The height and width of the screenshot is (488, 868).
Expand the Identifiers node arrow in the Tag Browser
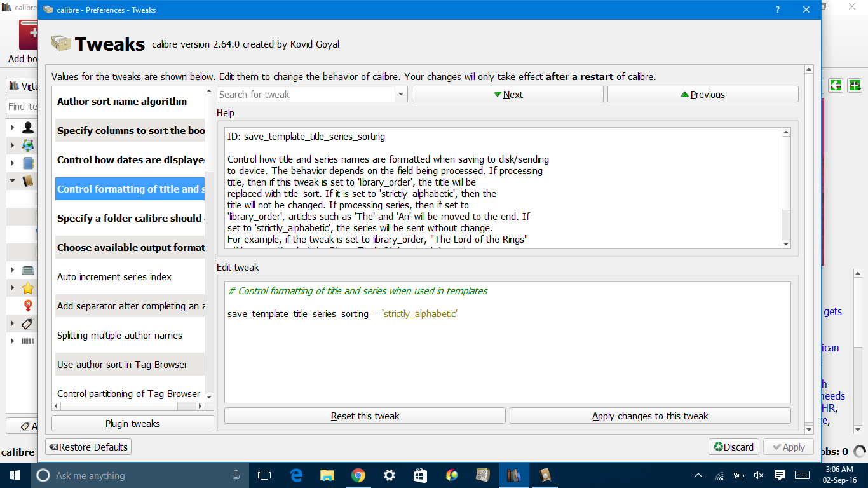tap(12, 341)
